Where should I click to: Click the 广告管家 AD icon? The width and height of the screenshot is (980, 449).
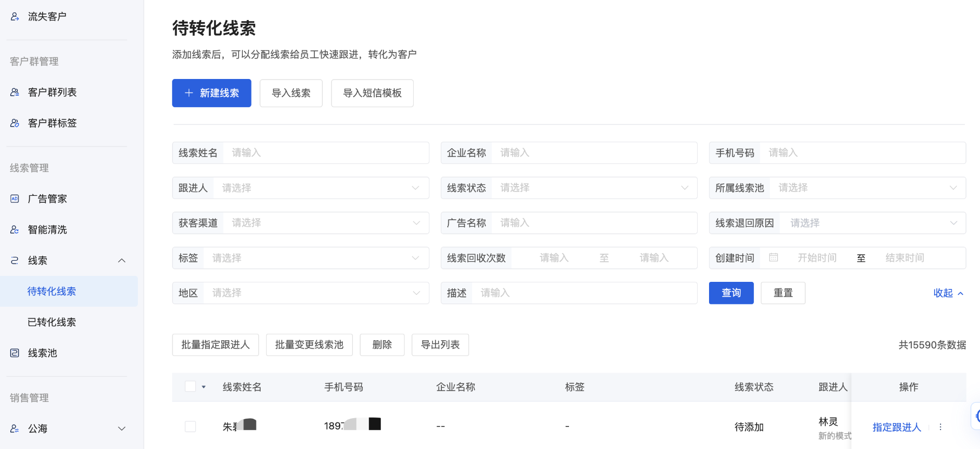pos(15,199)
